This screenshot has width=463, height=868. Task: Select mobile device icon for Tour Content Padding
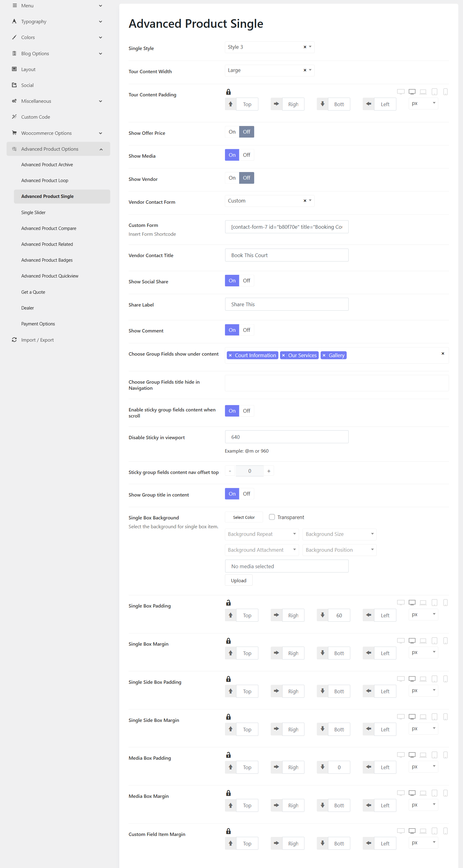[445, 92]
